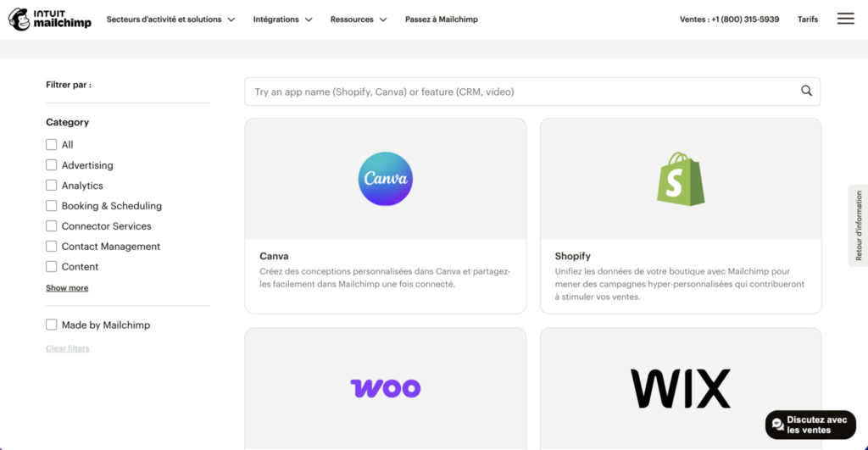Viewport: 868px width, 450px height.
Task: Click the search magnifier icon
Action: [x=807, y=91]
